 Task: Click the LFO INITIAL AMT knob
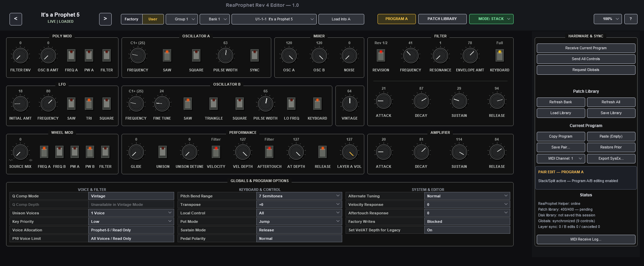[x=20, y=104]
